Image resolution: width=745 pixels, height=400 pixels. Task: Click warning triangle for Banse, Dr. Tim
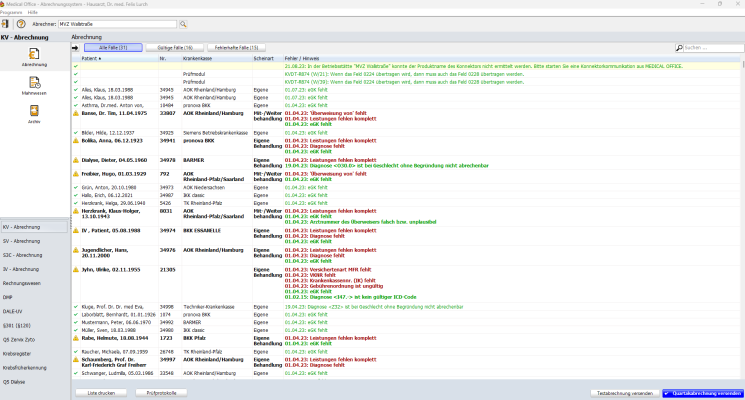click(x=76, y=114)
